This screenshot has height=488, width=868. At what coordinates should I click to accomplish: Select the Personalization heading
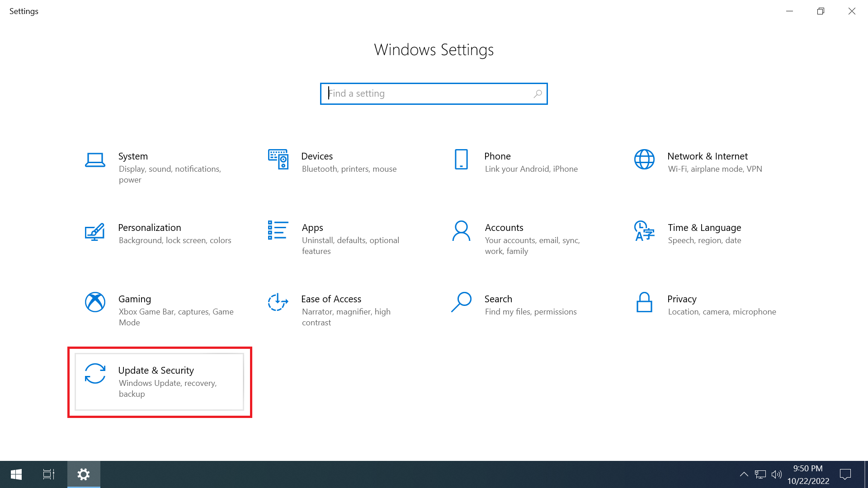coord(150,228)
